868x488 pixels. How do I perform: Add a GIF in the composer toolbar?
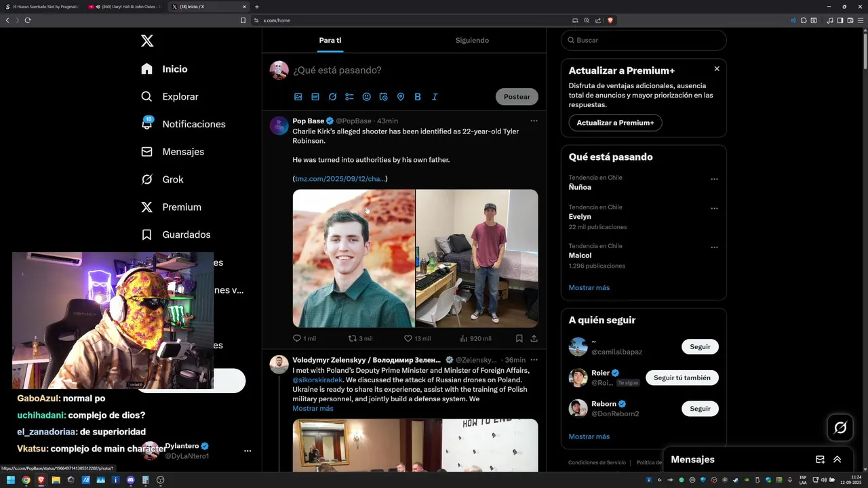(x=315, y=97)
